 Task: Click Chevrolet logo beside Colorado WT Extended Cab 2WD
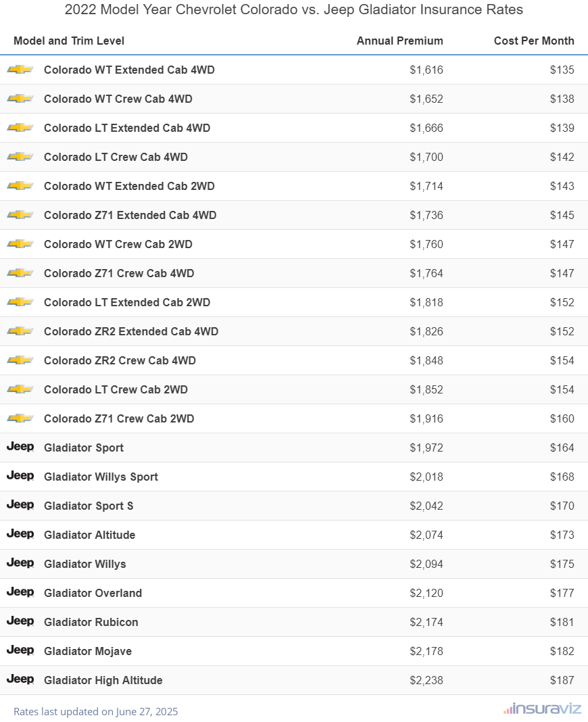coord(20,185)
